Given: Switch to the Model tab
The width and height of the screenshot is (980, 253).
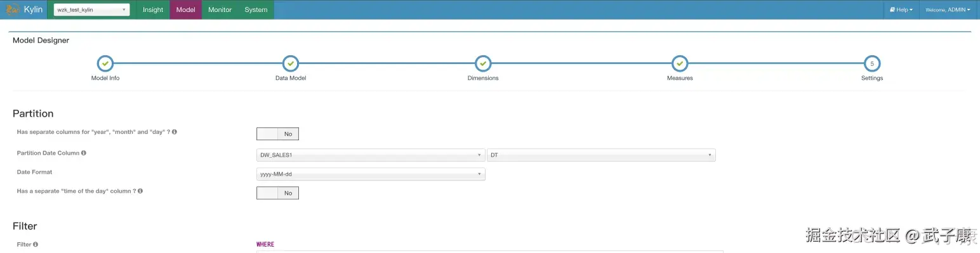Looking at the screenshot, I should [185, 10].
